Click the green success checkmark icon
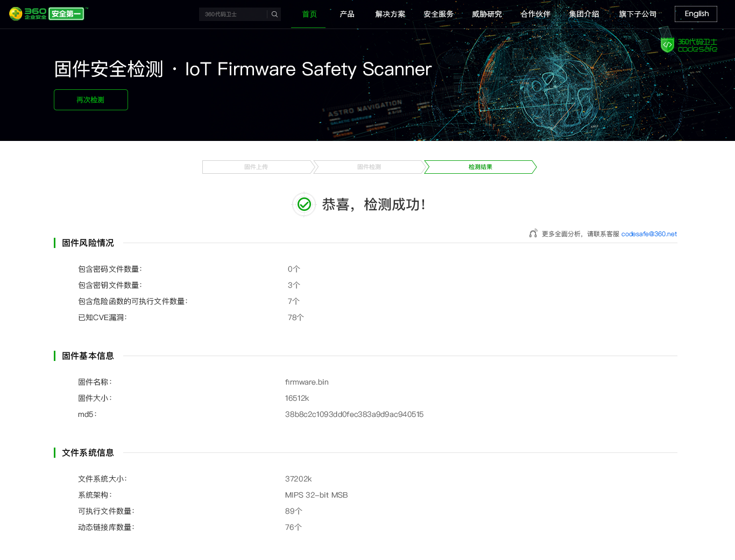The height and width of the screenshot is (560, 735). [304, 204]
